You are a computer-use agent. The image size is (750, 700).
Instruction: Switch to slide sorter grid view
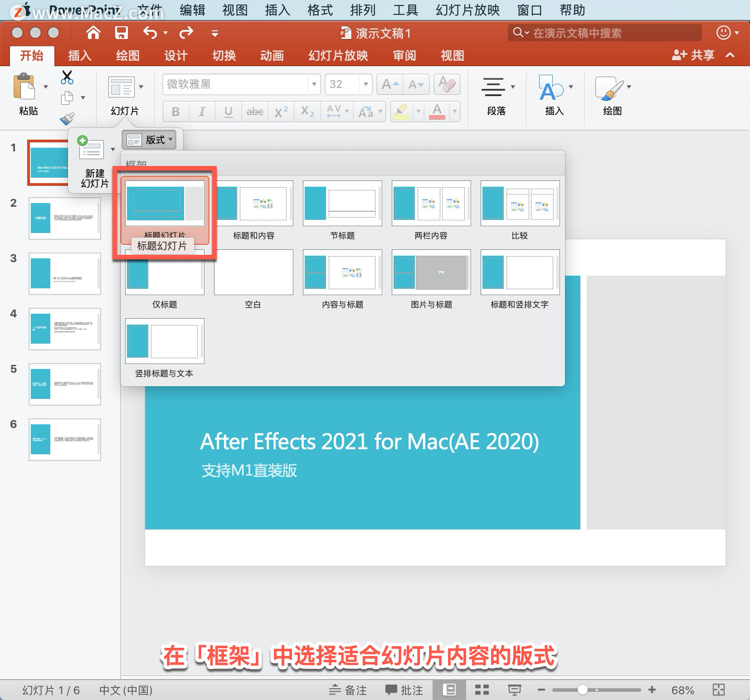[x=482, y=690]
